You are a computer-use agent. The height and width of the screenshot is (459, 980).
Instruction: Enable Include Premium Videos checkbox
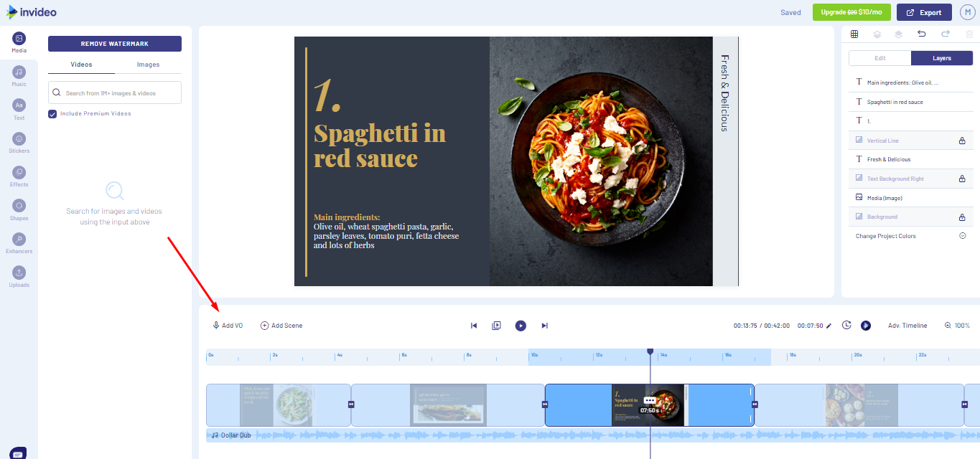point(52,113)
